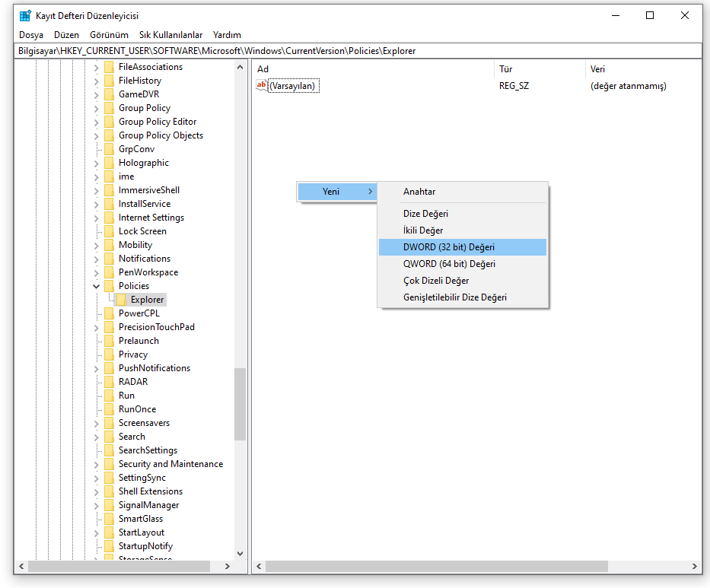
Task: Click the Explorer folder icon in tree
Action: 121,300
